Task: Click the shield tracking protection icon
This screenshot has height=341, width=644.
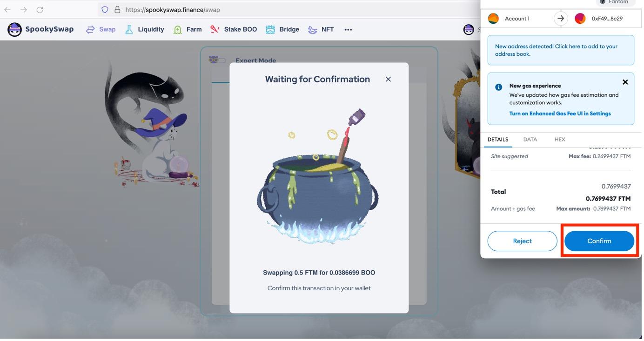Action: 105,9
